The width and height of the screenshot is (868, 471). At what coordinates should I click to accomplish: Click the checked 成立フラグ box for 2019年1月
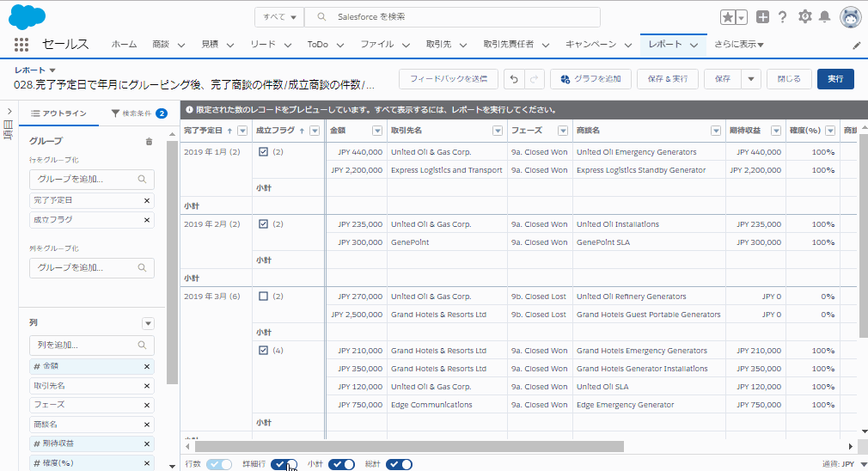(x=264, y=151)
